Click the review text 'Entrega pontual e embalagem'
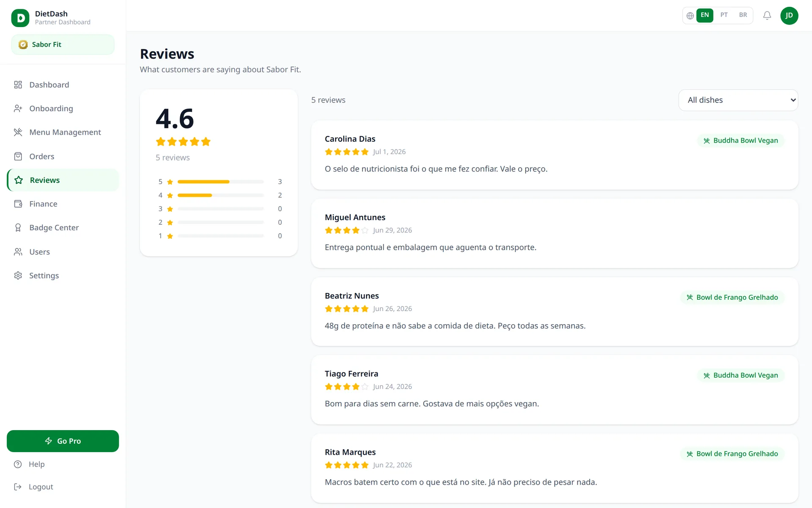 [x=431, y=247]
